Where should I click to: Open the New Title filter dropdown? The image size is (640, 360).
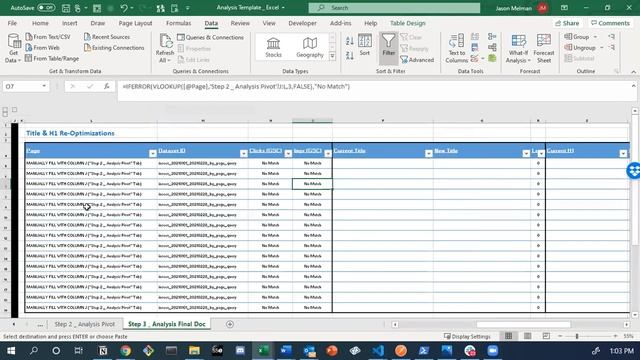pyautogui.click(x=526, y=153)
